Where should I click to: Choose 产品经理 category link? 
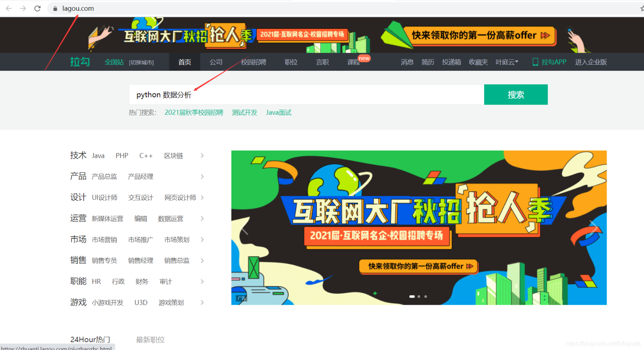141,176
